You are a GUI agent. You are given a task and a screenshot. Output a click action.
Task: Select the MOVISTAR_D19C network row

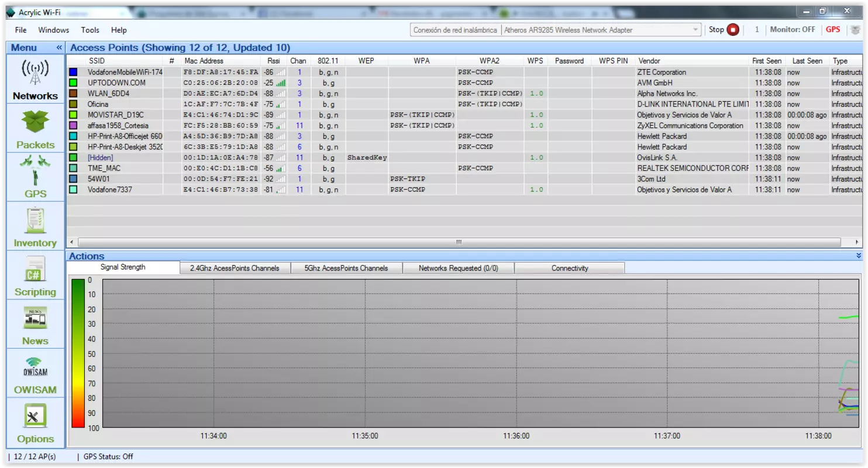pyautogui.click(x=465, y=115)
